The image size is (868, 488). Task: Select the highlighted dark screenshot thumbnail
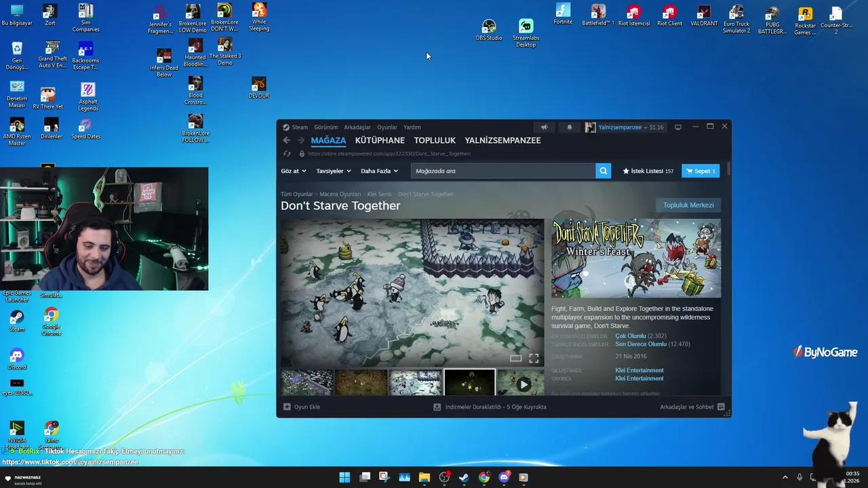(469, 383)
